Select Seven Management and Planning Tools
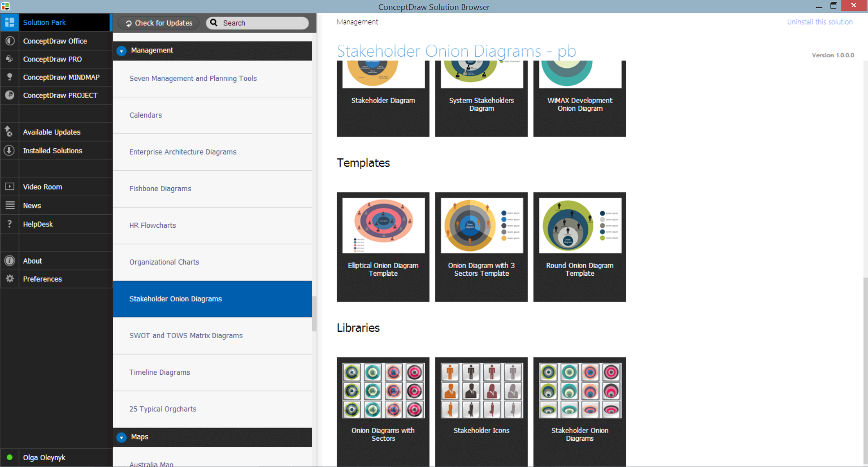Viewport: 868px width, 467px height. (212, 78)
